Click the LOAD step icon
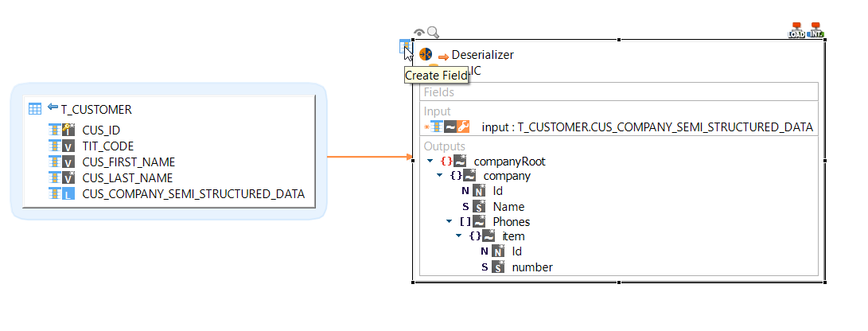Viewport: 868px width, 331px height. click(796, 31)
